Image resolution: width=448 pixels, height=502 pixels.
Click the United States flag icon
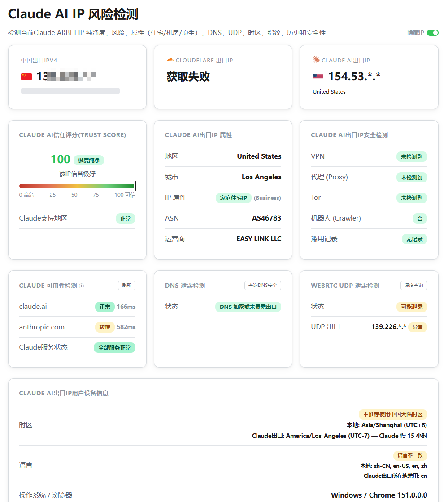[318, 77]
